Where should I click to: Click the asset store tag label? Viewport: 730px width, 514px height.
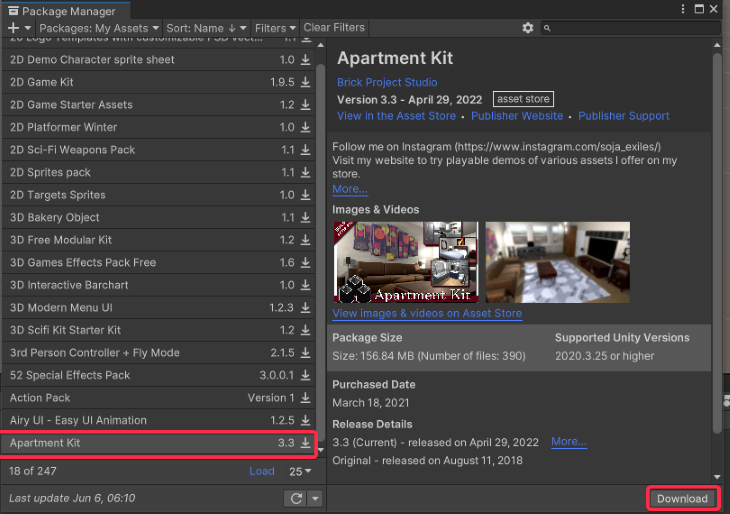click(523, 99)
